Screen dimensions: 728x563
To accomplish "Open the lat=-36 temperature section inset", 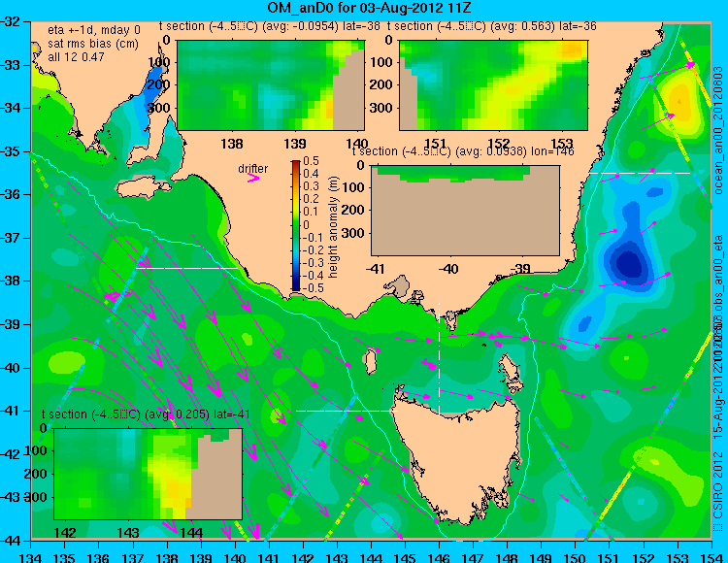I will click(x=493, y=85).
